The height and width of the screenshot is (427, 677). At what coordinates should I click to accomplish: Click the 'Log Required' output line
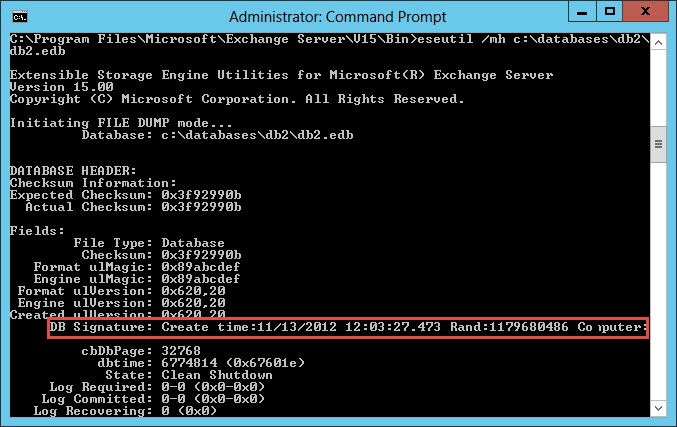click(x=157, y=387)
